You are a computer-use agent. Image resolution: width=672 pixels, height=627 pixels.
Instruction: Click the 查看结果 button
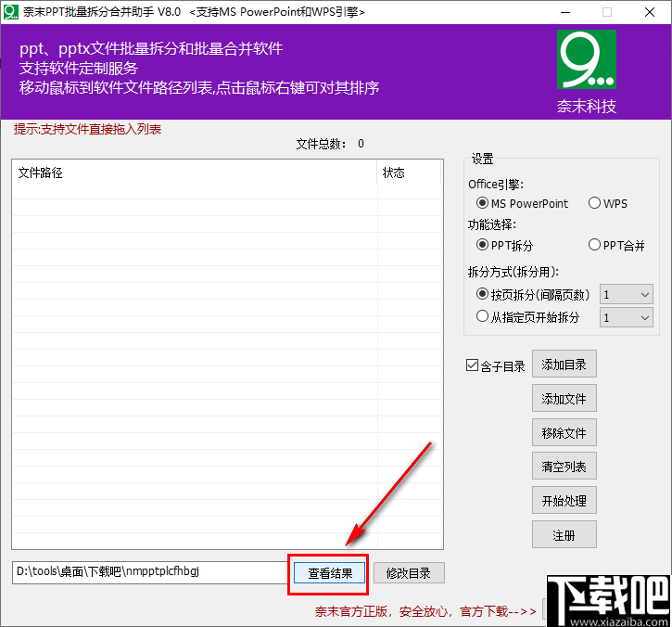pos(329,573)
